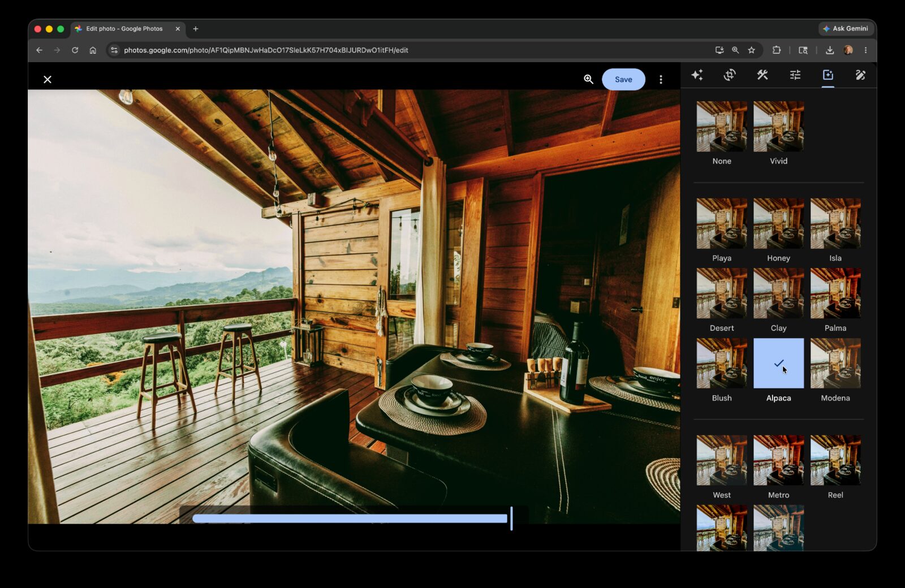This screenshot has width=905, height=588.
Task: Open the Tools tab
Action: pos(762,75)
